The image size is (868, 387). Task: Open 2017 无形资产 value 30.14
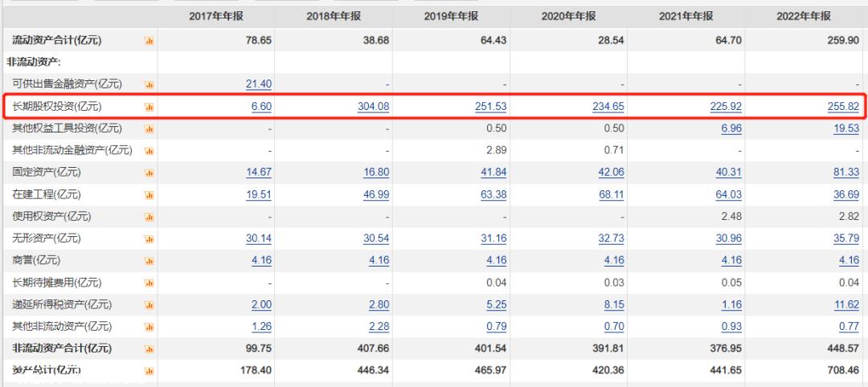pyautogui.click(x=259, y=238)
